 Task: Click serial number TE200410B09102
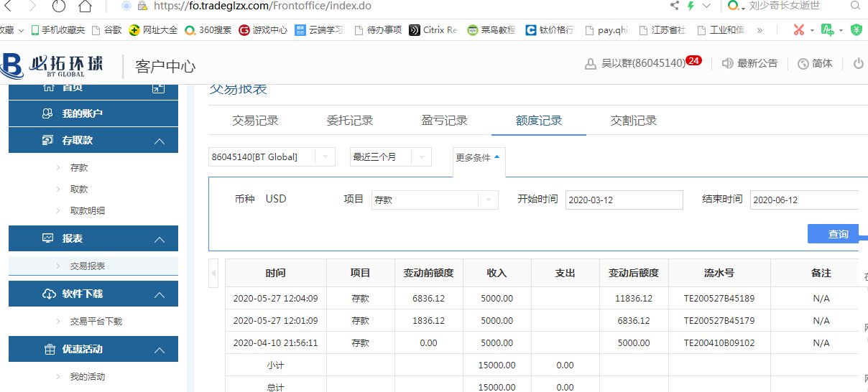pos(719,343)
